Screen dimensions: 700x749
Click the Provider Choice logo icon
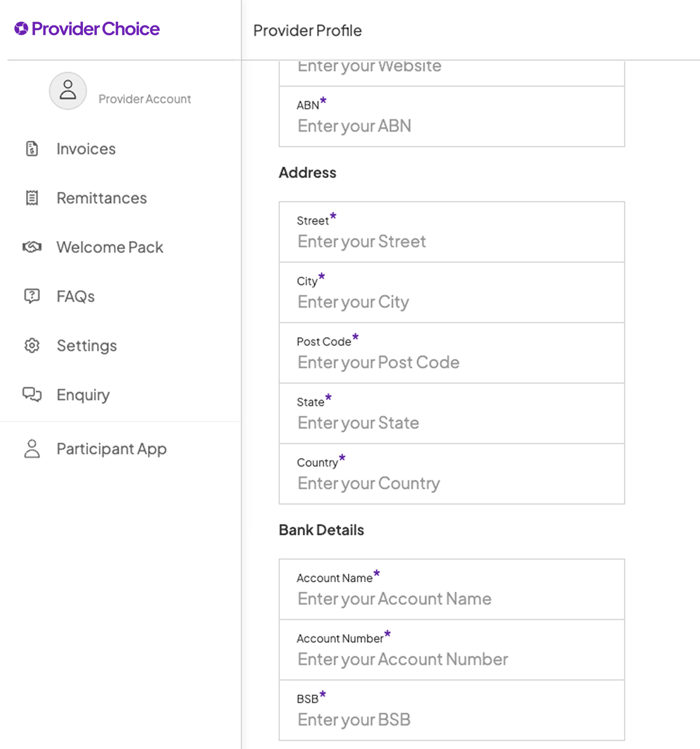point(21,29)
